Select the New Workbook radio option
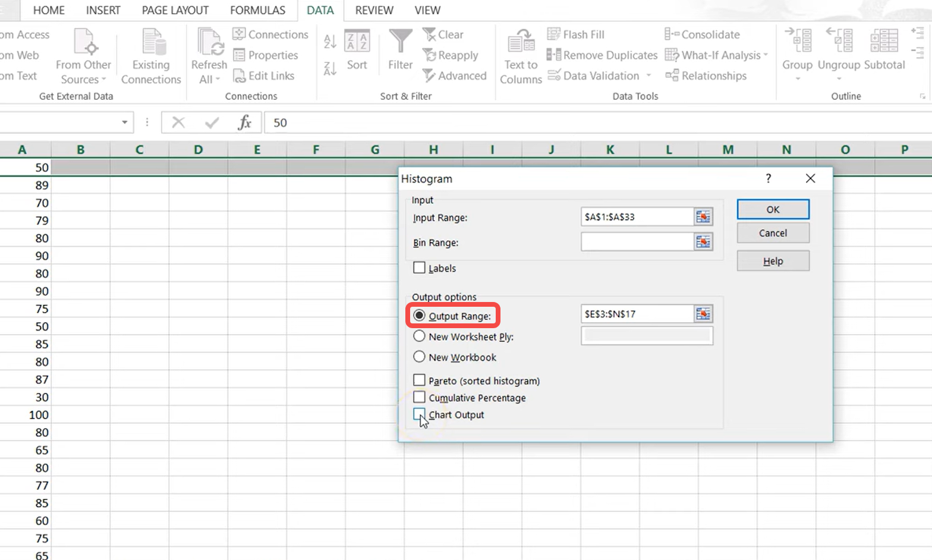 pos(419,357)
